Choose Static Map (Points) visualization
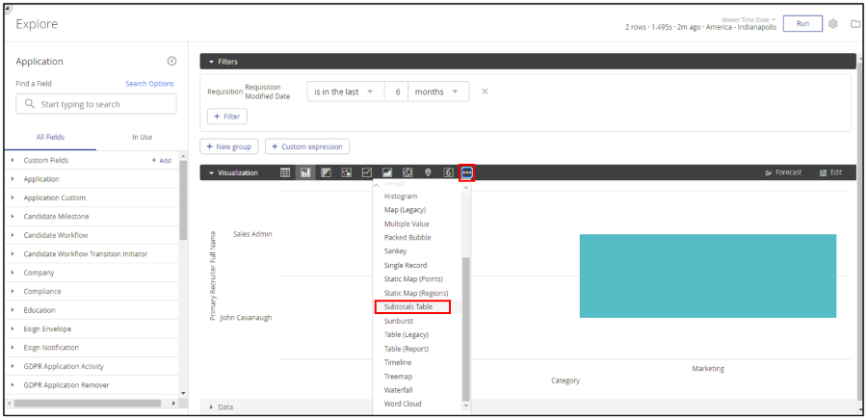 [x=413, y=279]
